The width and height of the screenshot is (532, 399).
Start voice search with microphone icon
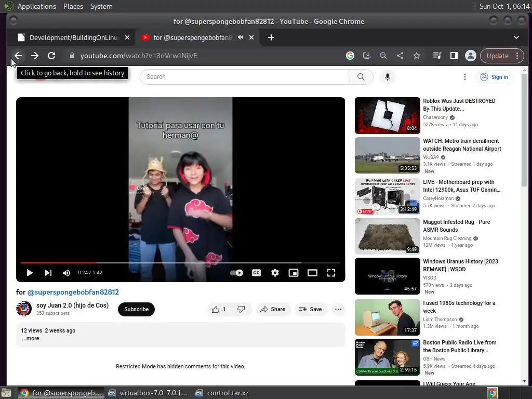point(388,77)
